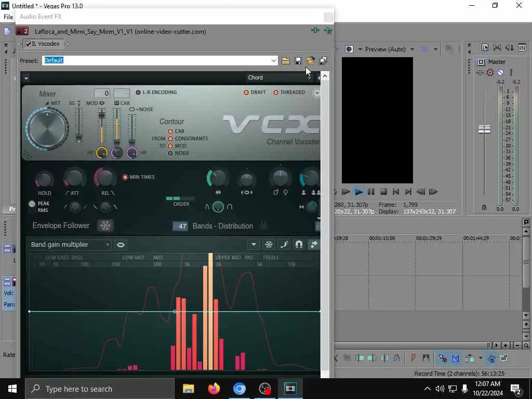This screenshot has width=532, height=399.
Task: Open the File menu in Vegas Pro
Action: [x=8, y=17]
